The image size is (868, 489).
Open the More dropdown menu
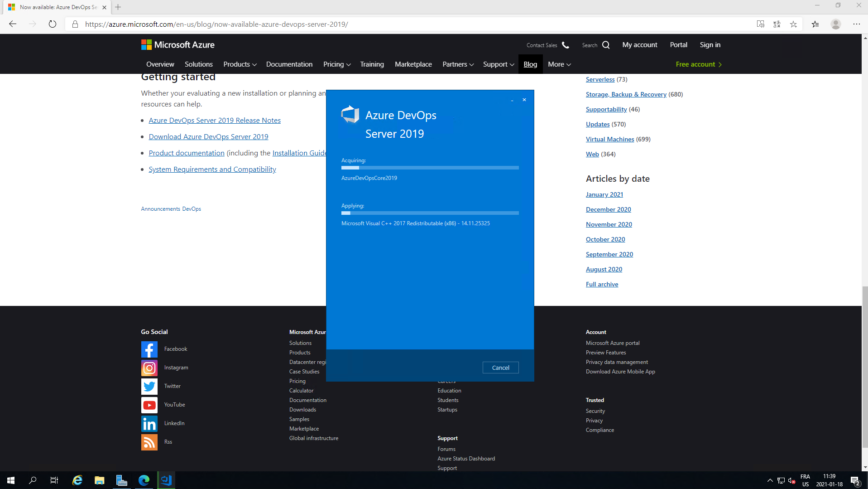(x=559, y=64)
